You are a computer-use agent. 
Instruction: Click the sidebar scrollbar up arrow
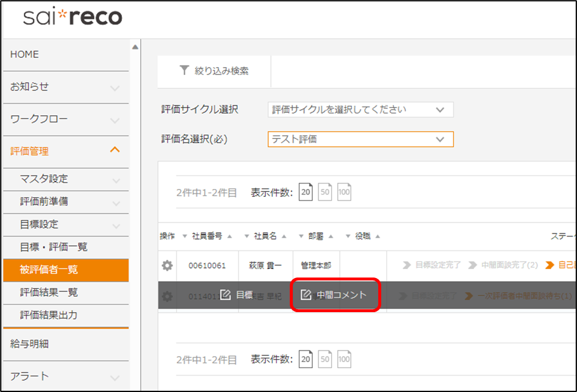point(135,48)
